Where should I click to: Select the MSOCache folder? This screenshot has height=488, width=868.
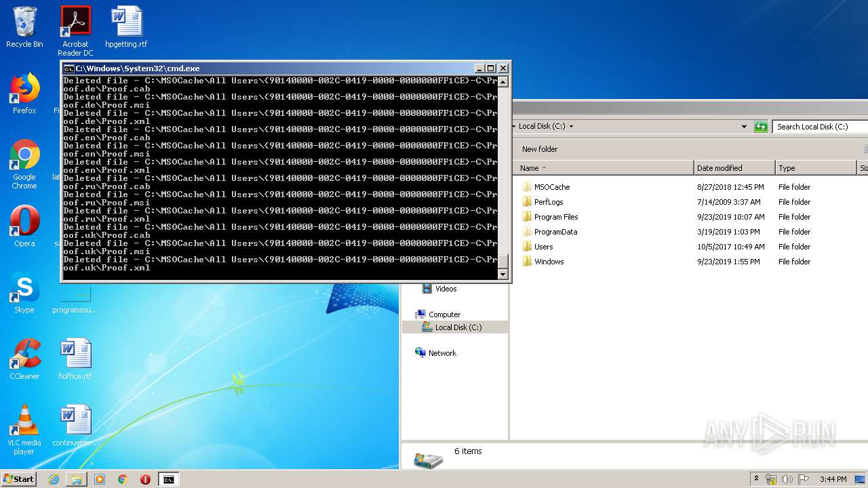click(552, 187)
